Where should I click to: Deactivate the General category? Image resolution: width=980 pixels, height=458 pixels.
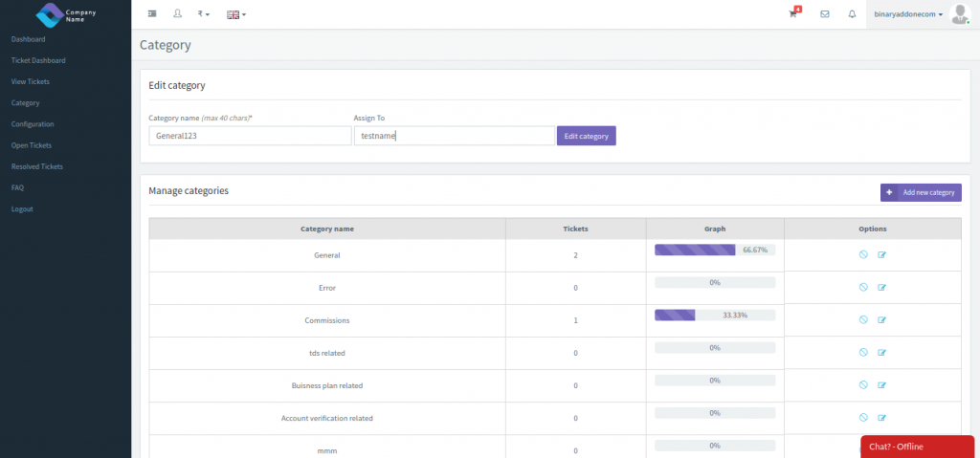(863, 254)
